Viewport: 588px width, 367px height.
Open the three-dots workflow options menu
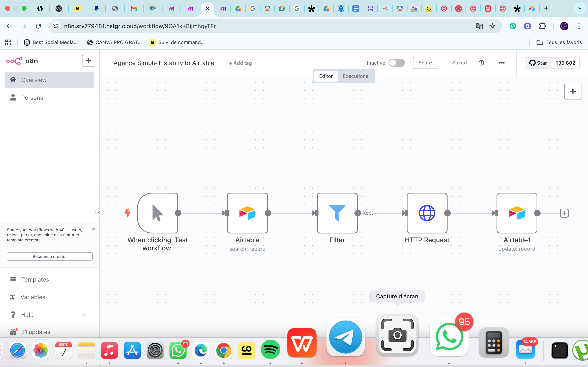tap(502, 63)
